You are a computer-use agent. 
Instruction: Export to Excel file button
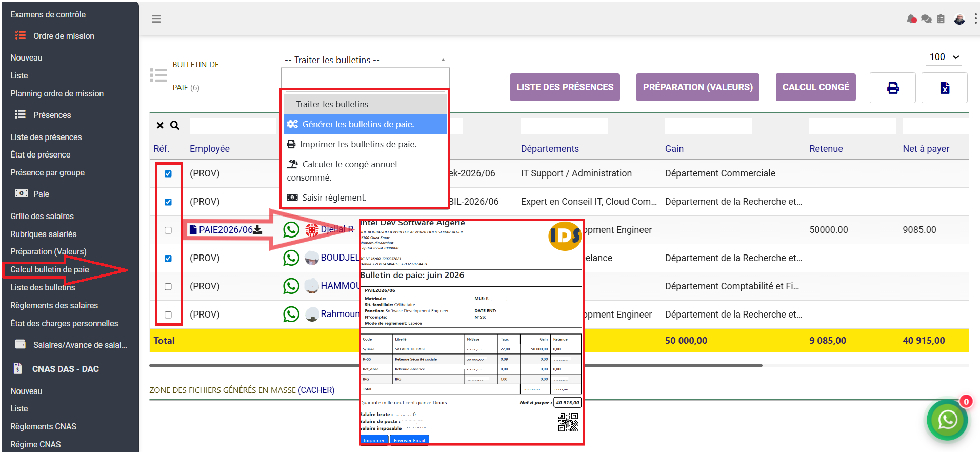click(945, 88)
